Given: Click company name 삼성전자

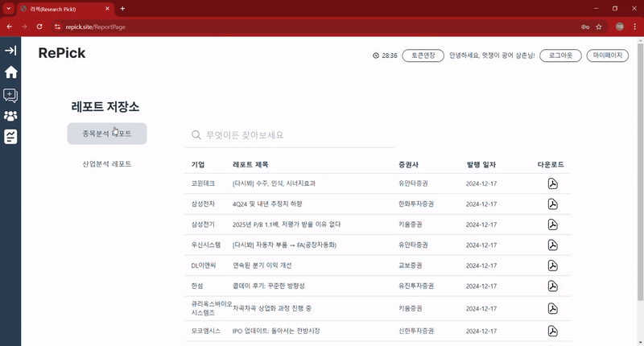Looking at the screenshot, I should 203,204.
